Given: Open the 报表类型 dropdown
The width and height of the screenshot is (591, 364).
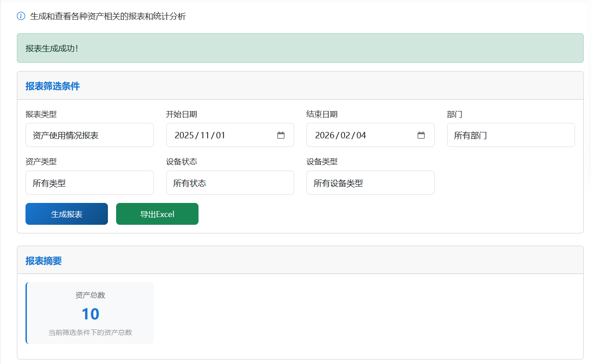Looking at the screenshot, I should click(89, 135).
